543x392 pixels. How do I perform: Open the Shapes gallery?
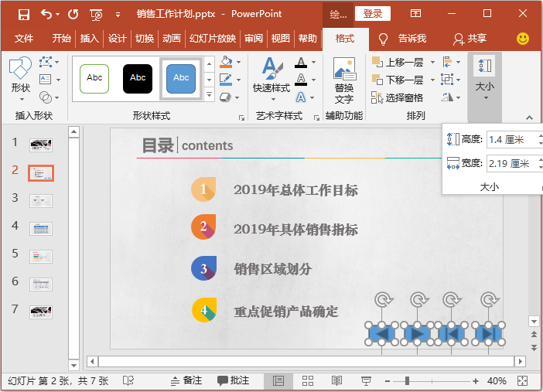pos(20,80)
